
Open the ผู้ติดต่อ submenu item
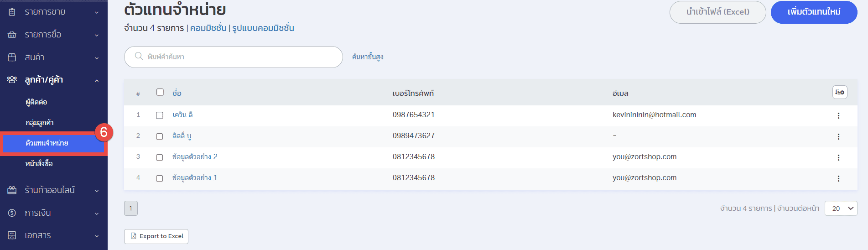36,102
